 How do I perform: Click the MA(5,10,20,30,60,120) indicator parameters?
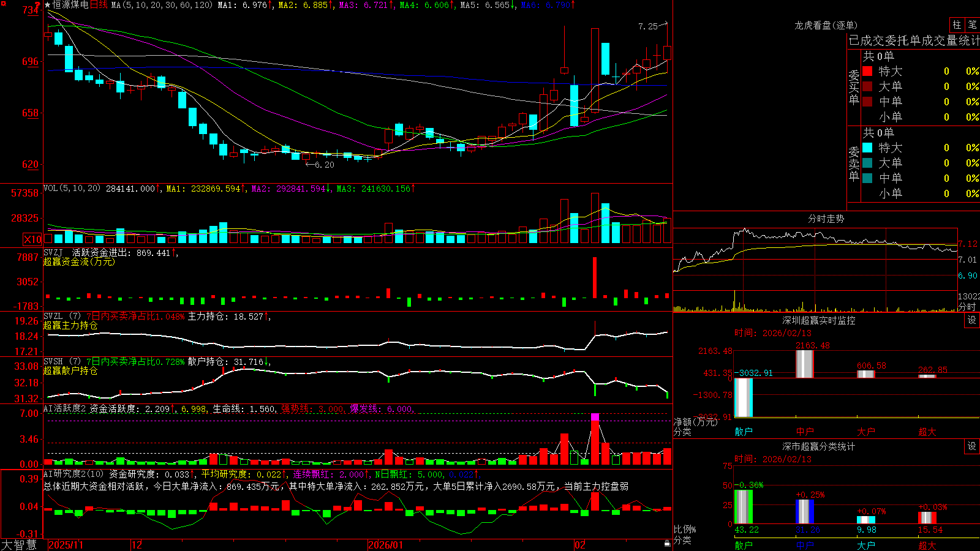coord(162,5)
